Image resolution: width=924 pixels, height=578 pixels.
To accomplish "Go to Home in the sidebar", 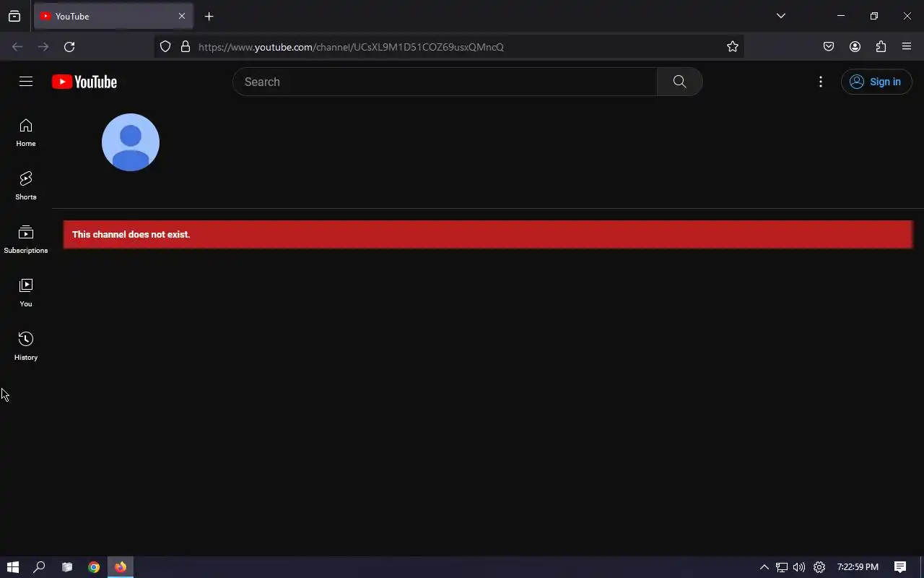I will (x=26, y=133).
